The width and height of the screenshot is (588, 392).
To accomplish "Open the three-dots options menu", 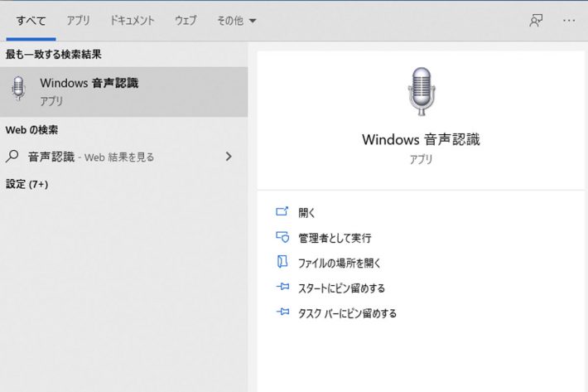I will pyautogui.click(x=569, y=21).
